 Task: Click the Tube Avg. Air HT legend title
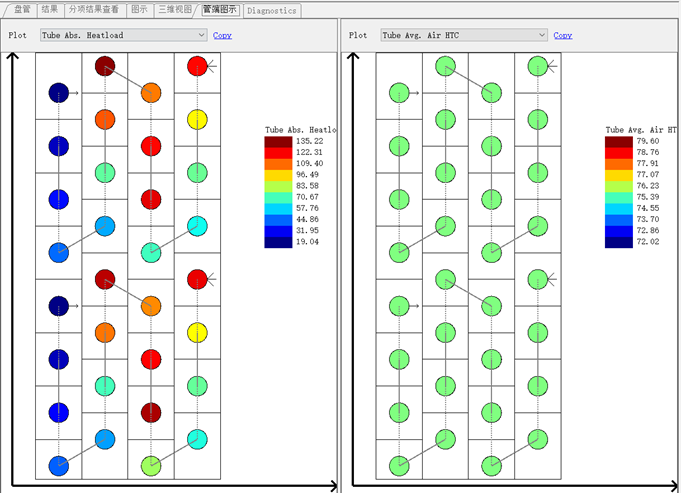coord(641,130)
